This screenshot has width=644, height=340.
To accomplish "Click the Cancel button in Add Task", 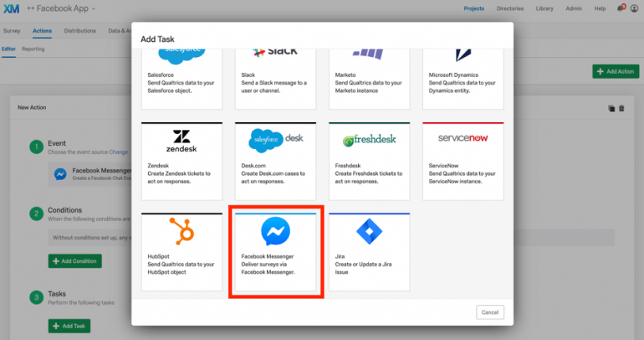I will point(490,312).
